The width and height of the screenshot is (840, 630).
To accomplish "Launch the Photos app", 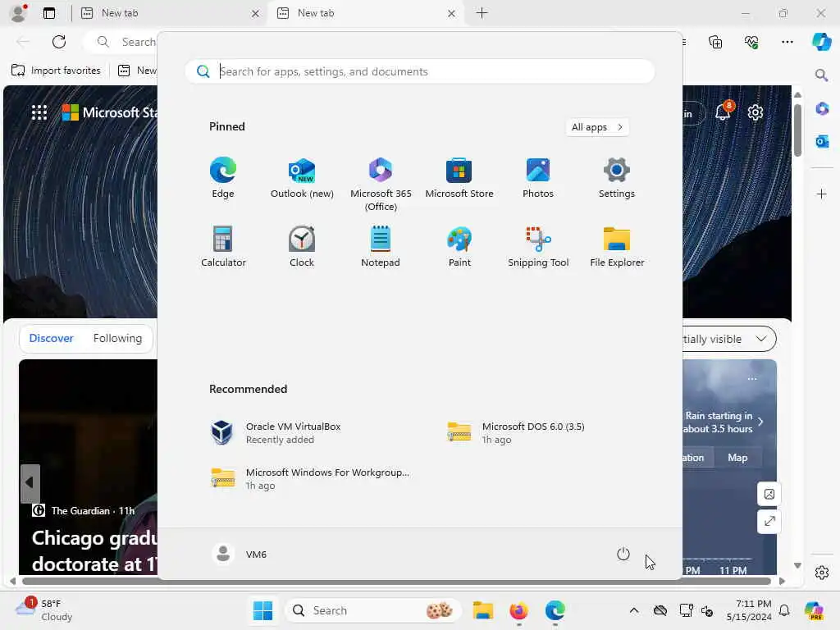I will tap(538, 178).
